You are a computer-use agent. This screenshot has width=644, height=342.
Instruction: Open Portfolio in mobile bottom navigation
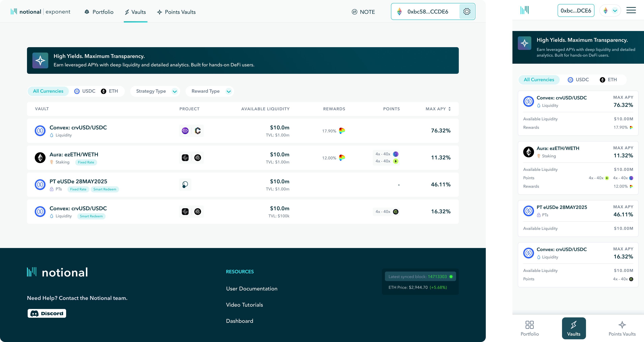click(x=529, y=328)
